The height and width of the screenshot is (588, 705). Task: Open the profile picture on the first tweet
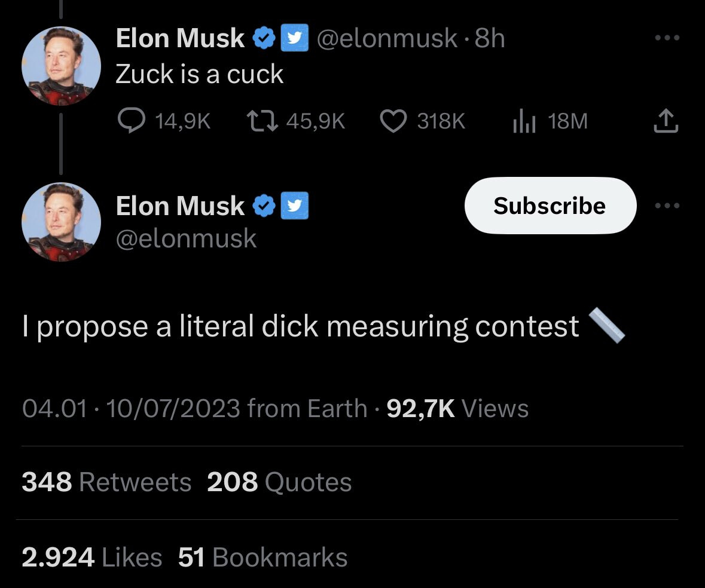(60, 66)
